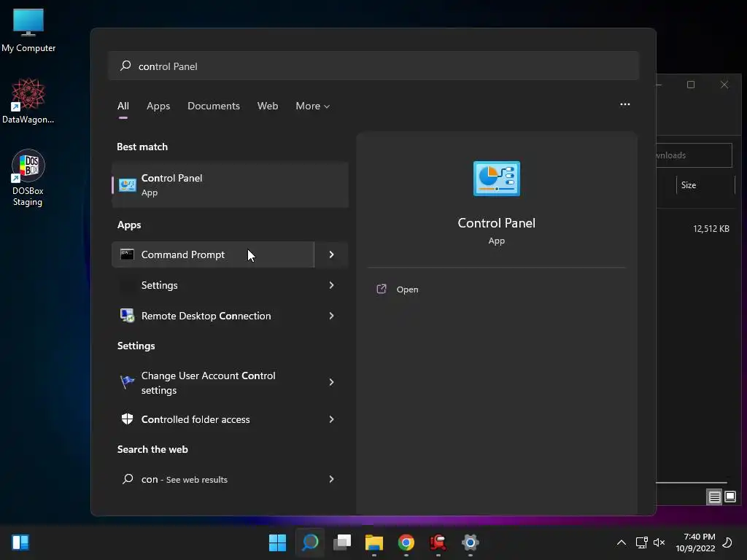Viewport: 747px width, 560px height.
Task: Switch to the All filter tab
Action: click(x=123, y=106)
